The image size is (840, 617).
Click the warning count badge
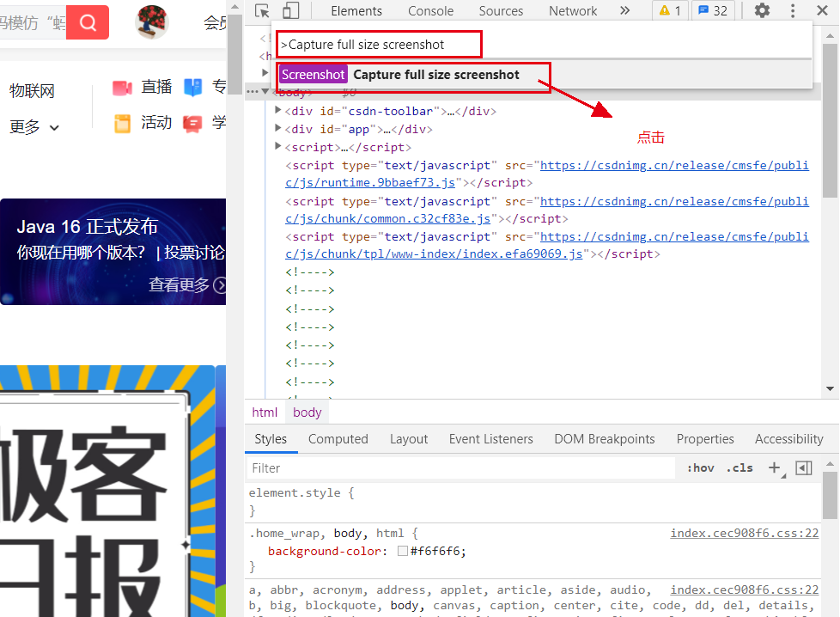click(670, 10)
